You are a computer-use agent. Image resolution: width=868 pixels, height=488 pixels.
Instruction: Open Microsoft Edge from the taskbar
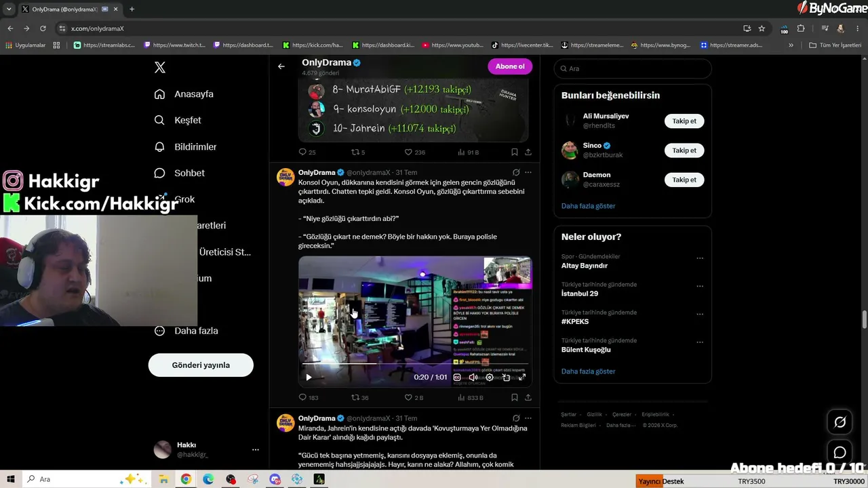coord(208,479)
